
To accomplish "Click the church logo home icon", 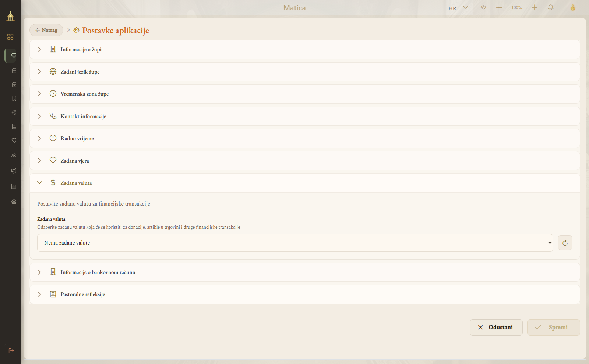I will tap(10, 16).
